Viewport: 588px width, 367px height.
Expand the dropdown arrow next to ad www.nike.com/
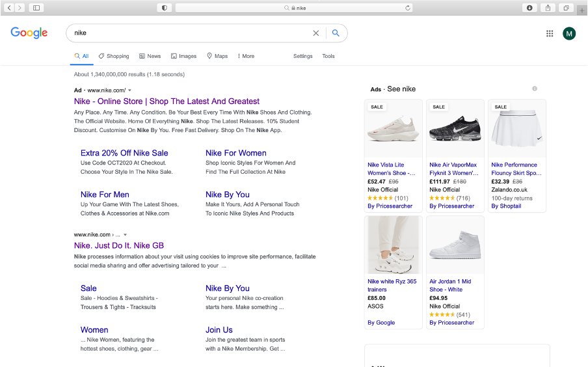pyautogui.click(x=129, y=90)
